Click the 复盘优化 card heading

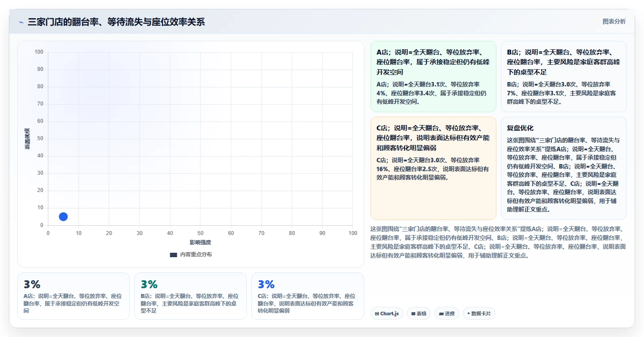[520, 128]
